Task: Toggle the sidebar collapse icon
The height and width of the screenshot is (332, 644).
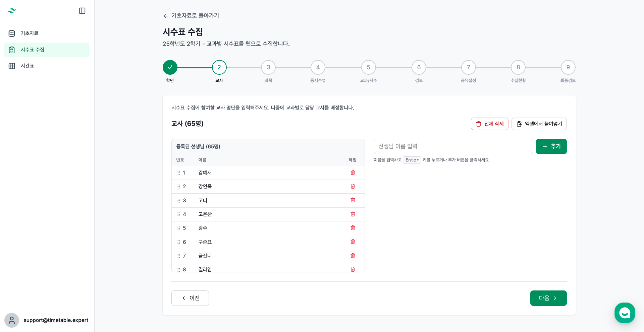Action: [82, 11]
